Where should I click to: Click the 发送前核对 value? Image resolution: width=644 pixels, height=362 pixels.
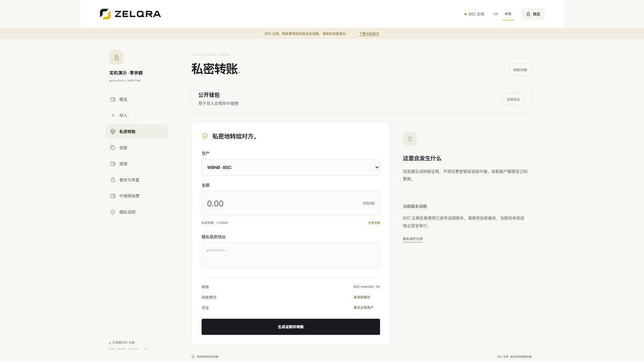coord(362,297)
